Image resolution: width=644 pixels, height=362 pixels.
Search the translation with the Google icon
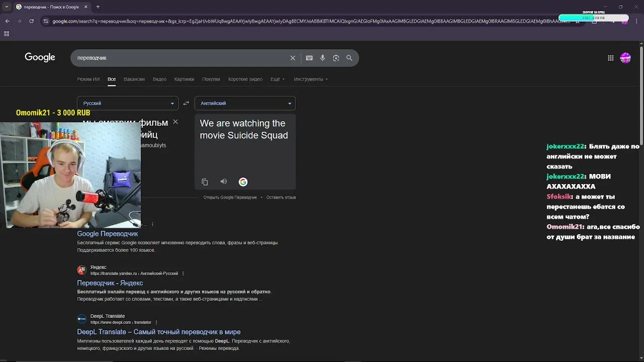click(243, 182)
